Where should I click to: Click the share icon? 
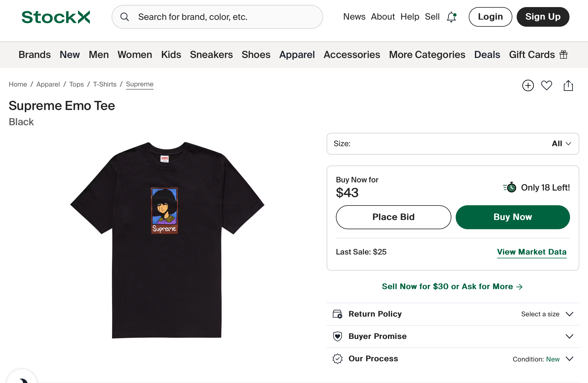coord(568,85)
